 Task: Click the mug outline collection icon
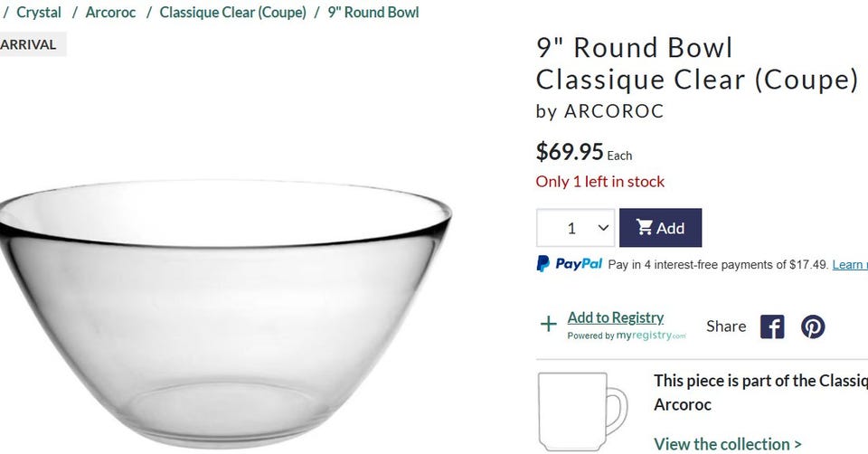581,410
